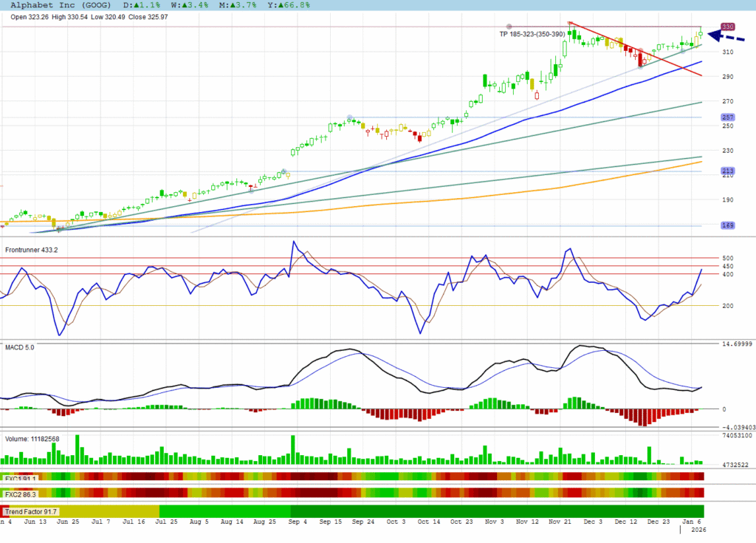This screenshot has width=756, height=543.
Task: Select the TP 185-323-(350-390) annotation
Action: [x=532, y=34]
